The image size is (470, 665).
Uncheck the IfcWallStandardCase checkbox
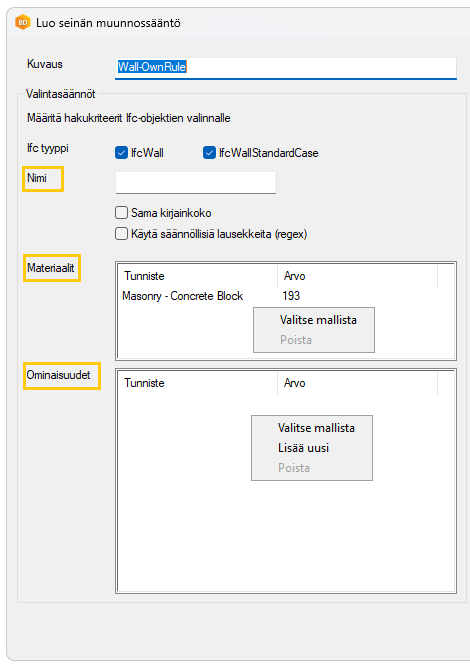[x=209, y=153]
